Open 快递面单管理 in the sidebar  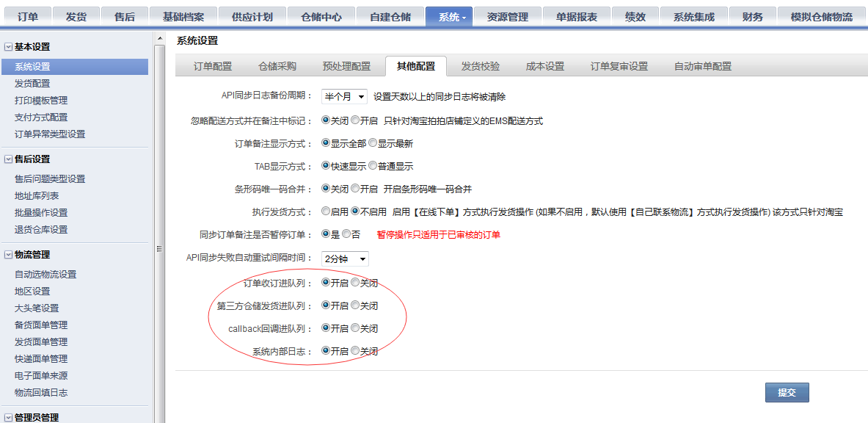click(x=41, y=359)
